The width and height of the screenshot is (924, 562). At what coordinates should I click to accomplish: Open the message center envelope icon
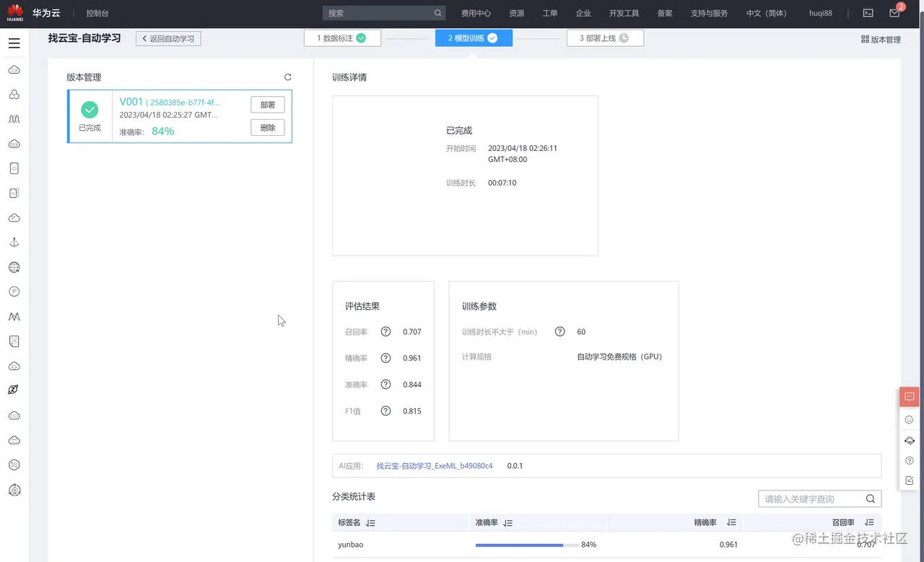click(x=894, y=13)
